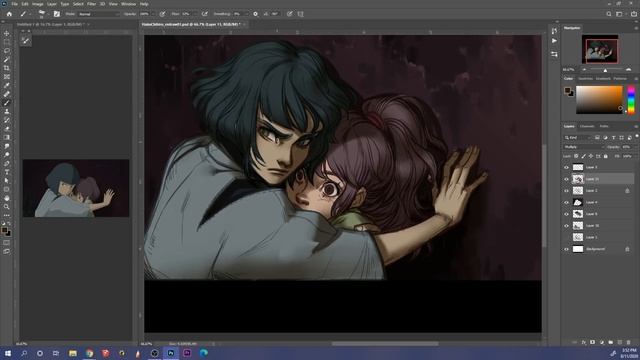Screen dimensions: 640x360
Task: Select the Clone Stamp tool
Action: pyautogui.click(x=7, y=111)
